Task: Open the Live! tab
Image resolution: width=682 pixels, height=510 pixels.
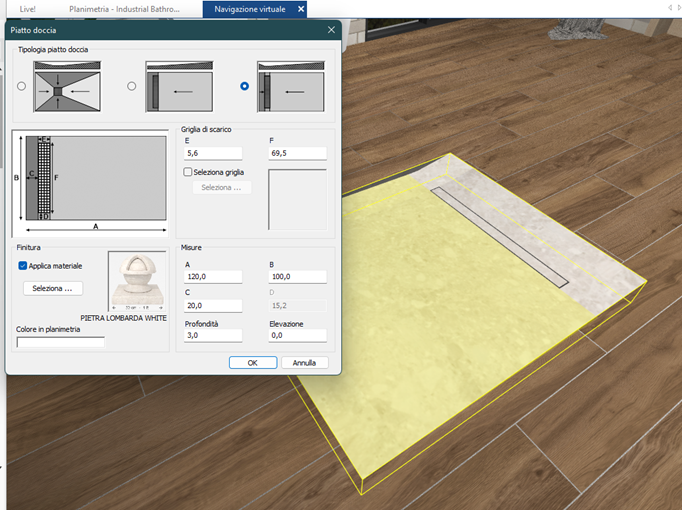Action: pos(27,9)
